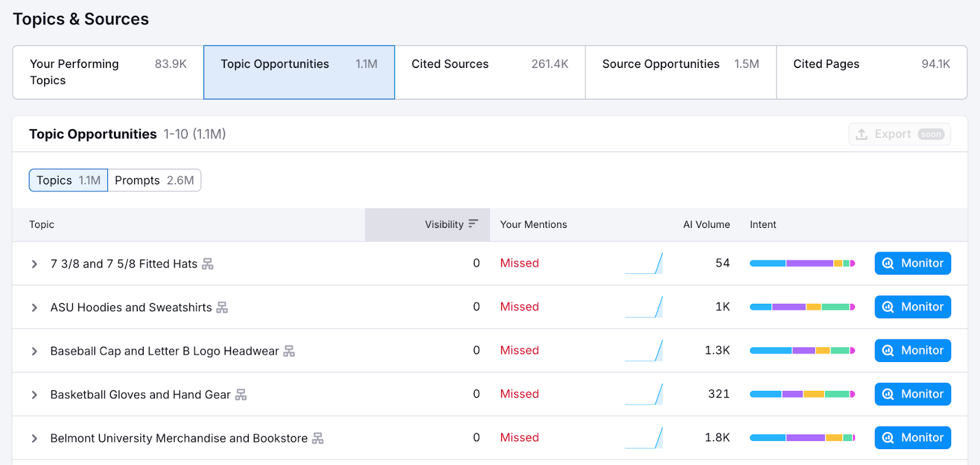
Task: Switch to the Prompts 2.6M toggle
Action: [x=154, y=180]
